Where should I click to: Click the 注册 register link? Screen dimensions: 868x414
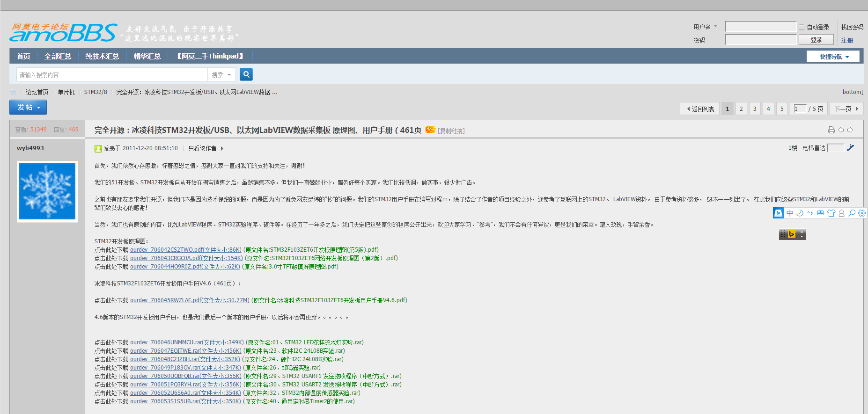click(847, 40)
